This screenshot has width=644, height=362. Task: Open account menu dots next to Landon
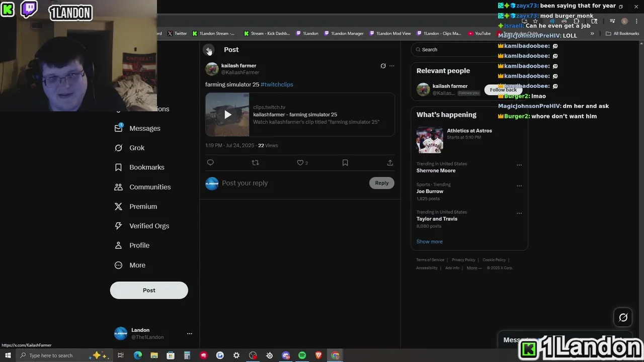(190, 333)
